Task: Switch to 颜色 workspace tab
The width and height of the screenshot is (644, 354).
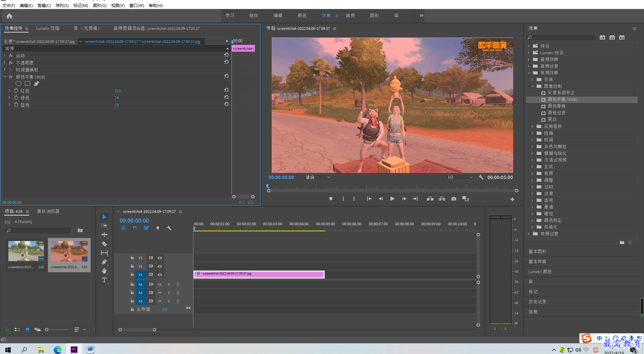Action: [x=302, y=15]
